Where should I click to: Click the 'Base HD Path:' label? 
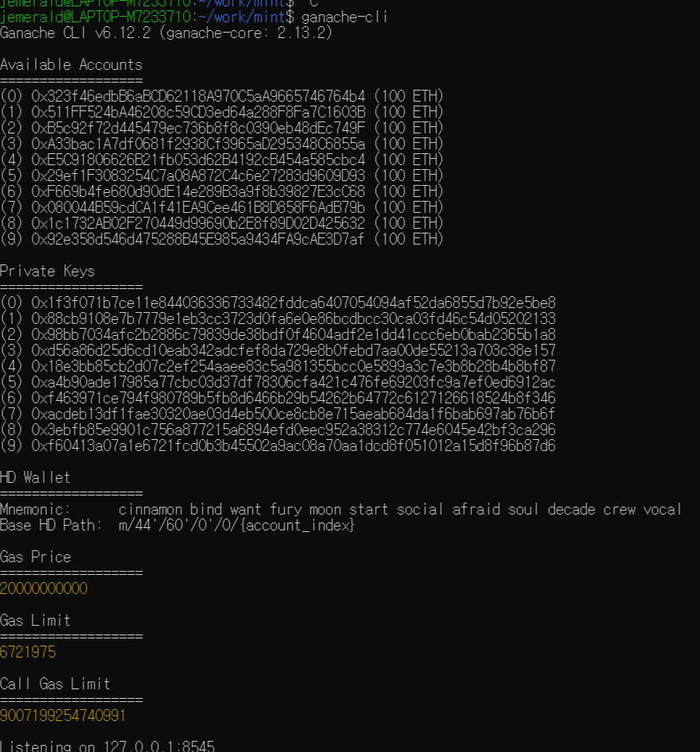pos(52,525)
